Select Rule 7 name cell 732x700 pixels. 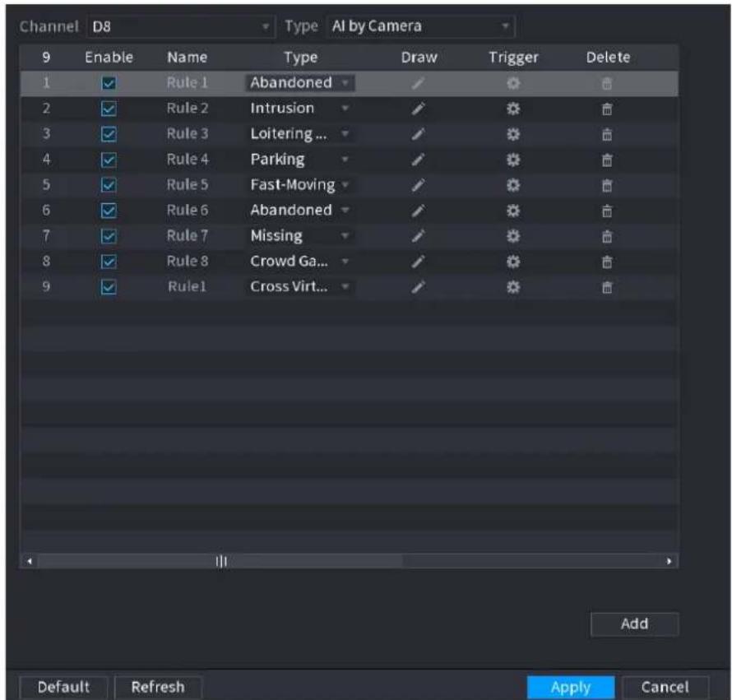tap(188, 236)
